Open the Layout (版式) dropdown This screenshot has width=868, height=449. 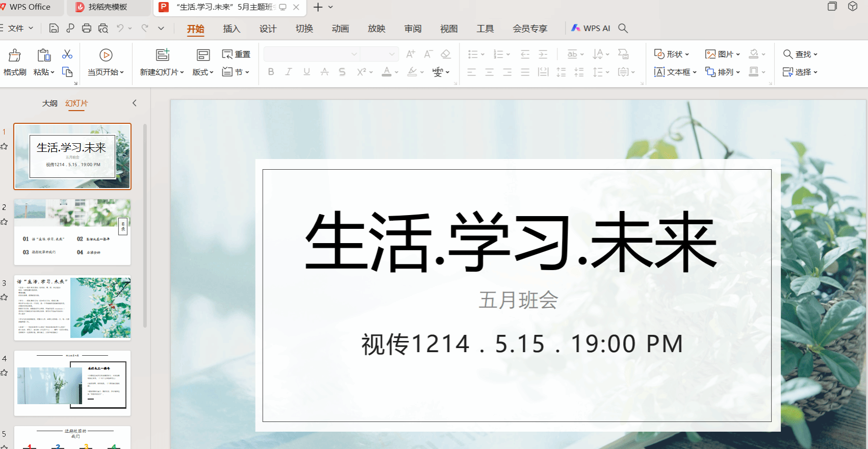(x=202, y=72)
